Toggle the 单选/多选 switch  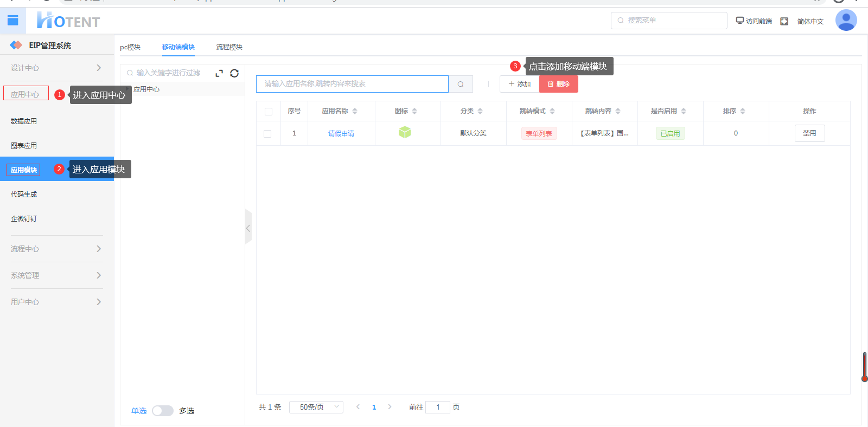click(162, 411)
